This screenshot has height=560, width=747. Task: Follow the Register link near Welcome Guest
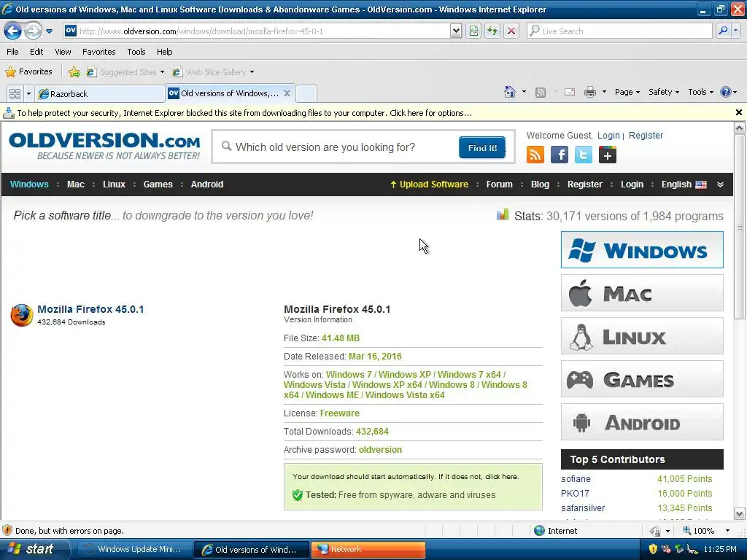coord(646,136)
